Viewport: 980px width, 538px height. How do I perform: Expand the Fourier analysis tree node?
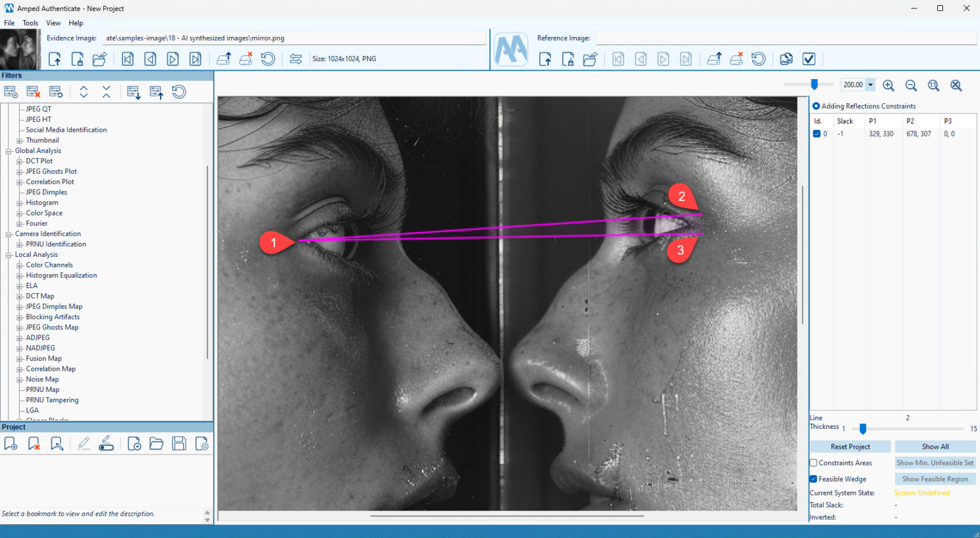(20, 223)
